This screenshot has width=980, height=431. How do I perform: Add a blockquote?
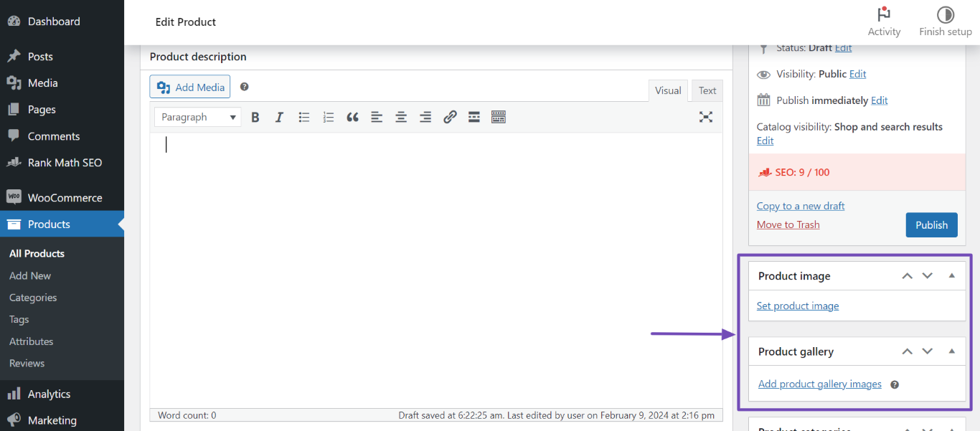[x=352, y=116]
